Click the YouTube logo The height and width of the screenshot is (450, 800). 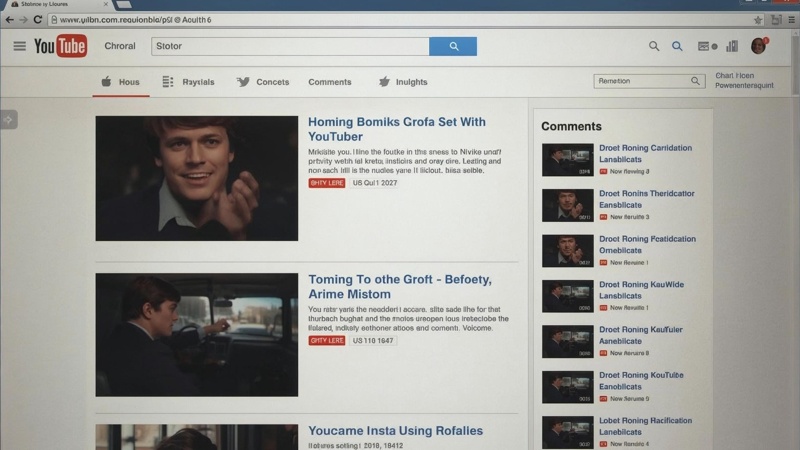click(61, 46)
